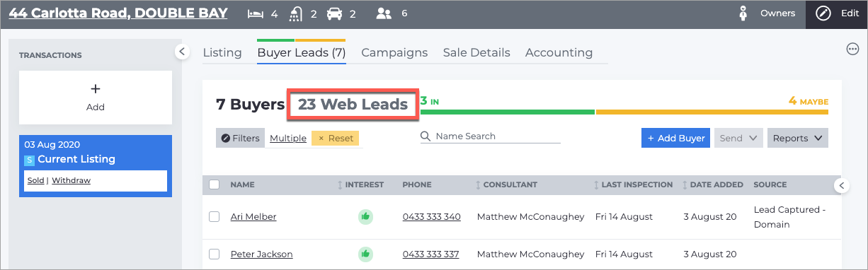The height and width of the screenshot is (270, 868).
Task: Click the plus icon to add a transaction
Action: (x=96, y=89)
